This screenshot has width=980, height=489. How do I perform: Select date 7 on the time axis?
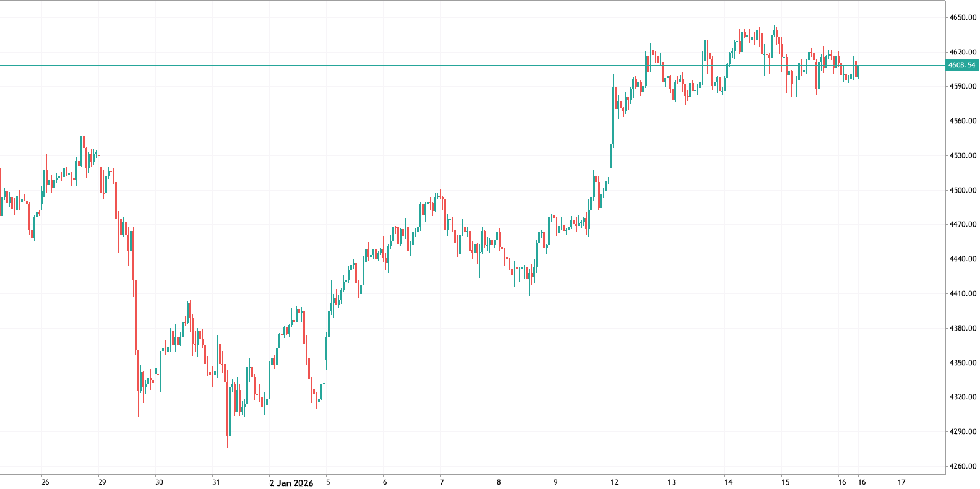pyautogui.click(x=441, y=483)
